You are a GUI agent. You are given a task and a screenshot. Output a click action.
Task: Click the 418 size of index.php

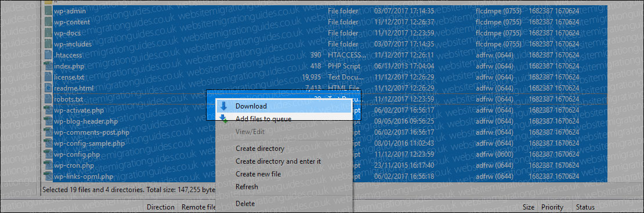[316, 66]
